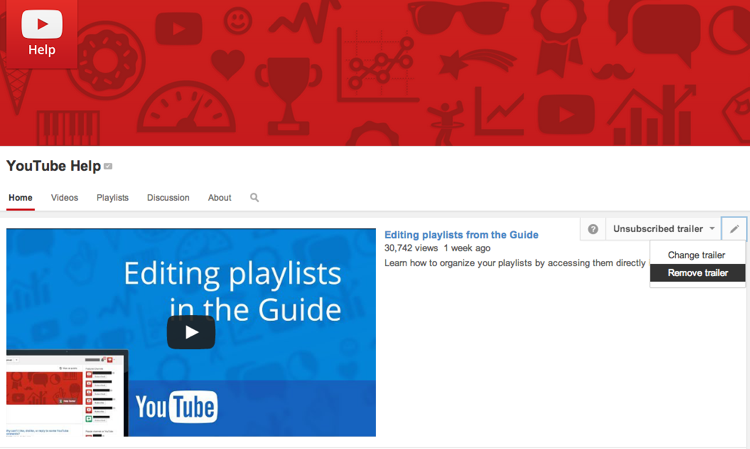Screen dimensions: 750x449
Task: Go to the Discussion tab
Action: point(168,198)
